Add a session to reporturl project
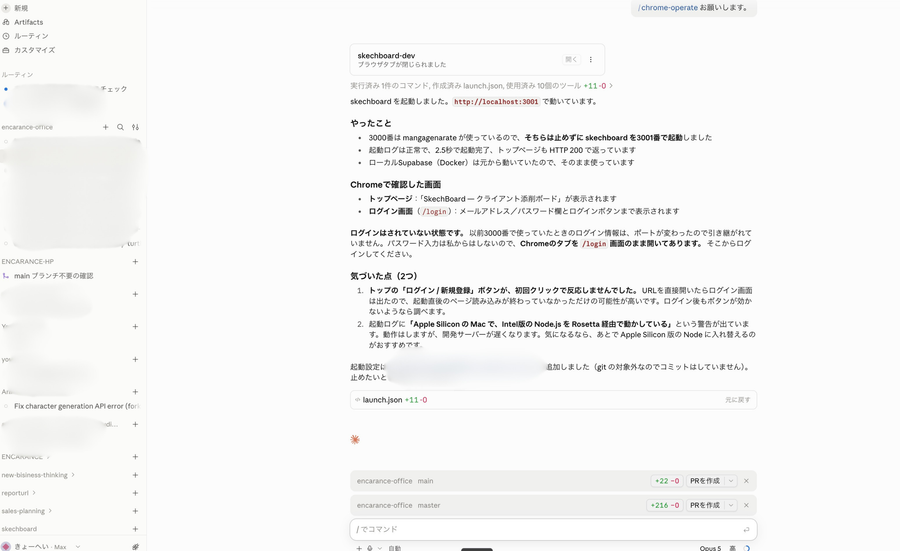The image size is (900, 551). pyautogui.click(x=135, y=492)
